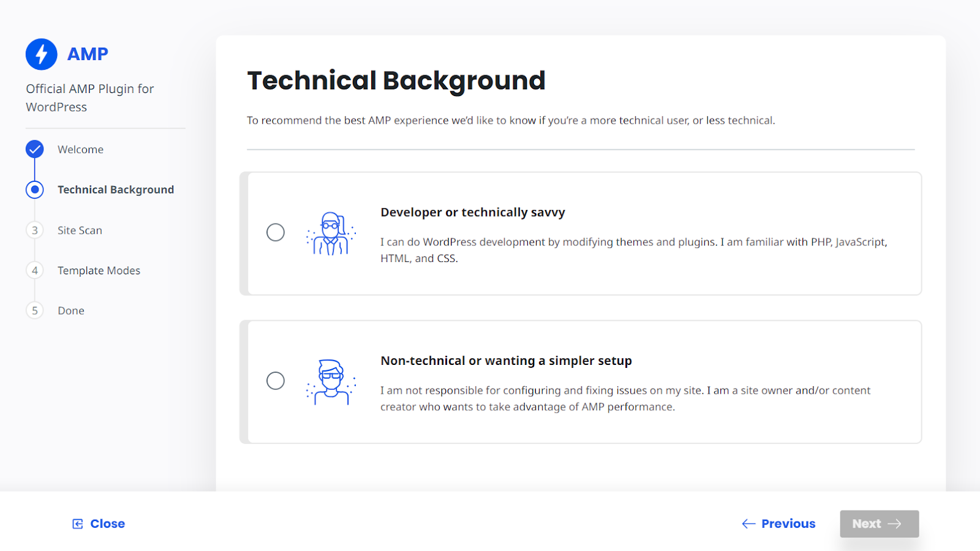The width and height of the screenshot is (980, 551).
Task: Click the step 4 number circle
Action: (35, 271)
